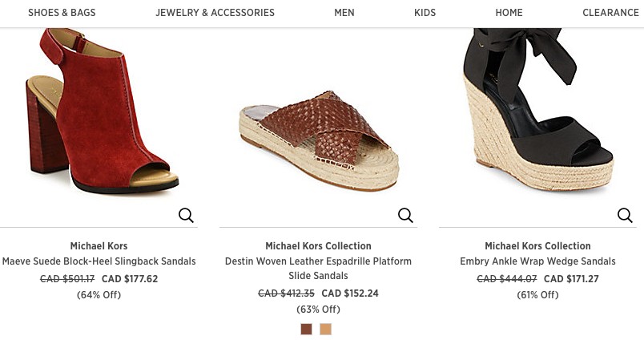The height and width of the screenshot is (340, 644).
Task: Open Embry Ankle Wrap Wedge Sandals link
Action: (x=537, y=261)
